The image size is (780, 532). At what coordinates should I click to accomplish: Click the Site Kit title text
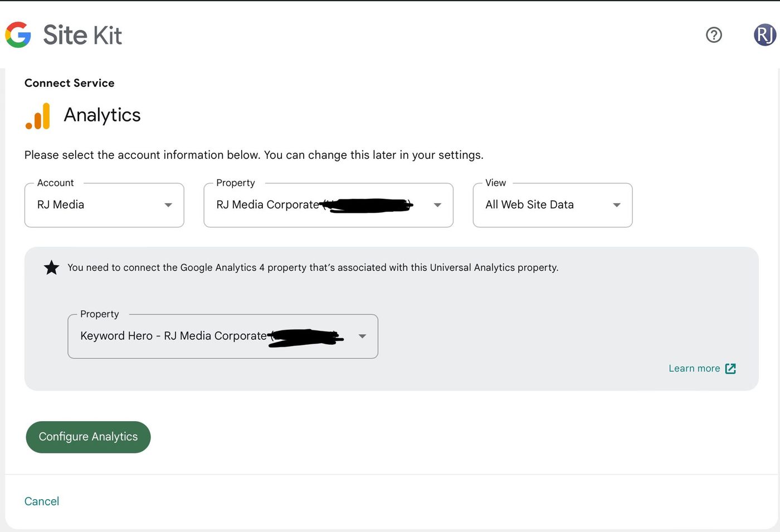(x=82, y=35)
